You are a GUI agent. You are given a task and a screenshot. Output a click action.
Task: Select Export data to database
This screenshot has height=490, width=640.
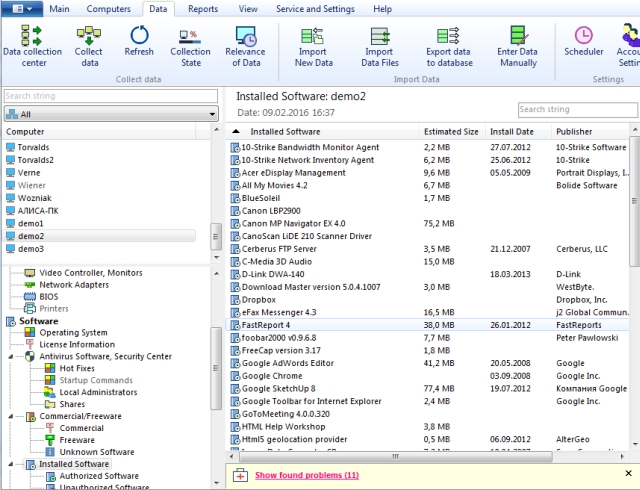(x=450, y=46)
